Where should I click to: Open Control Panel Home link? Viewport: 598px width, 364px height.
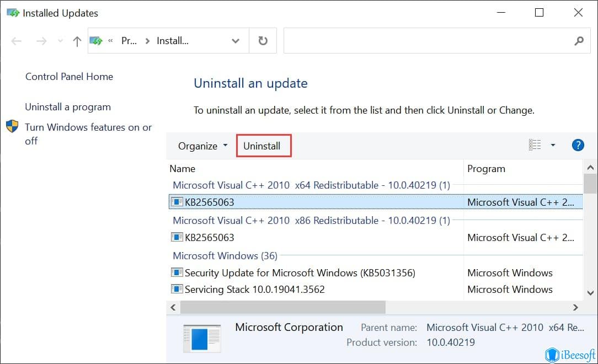coord(69,77)
